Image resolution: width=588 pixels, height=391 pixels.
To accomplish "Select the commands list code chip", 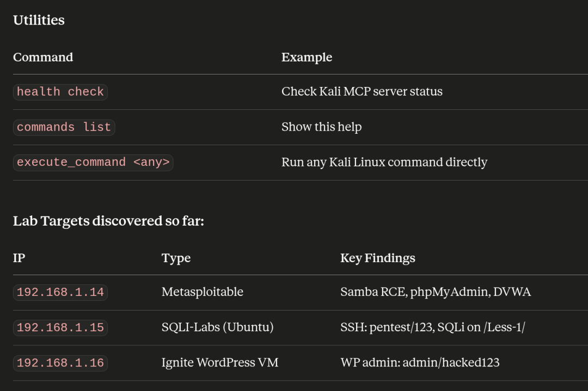I will 64,127.
